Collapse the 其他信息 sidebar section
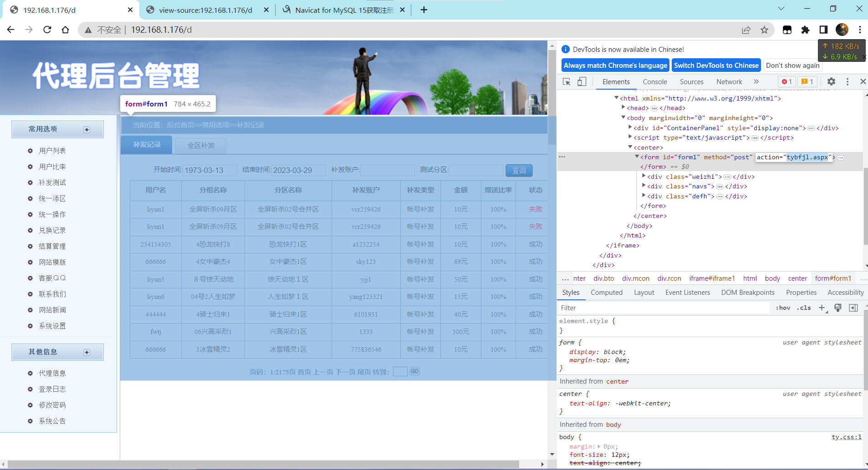 87,353
